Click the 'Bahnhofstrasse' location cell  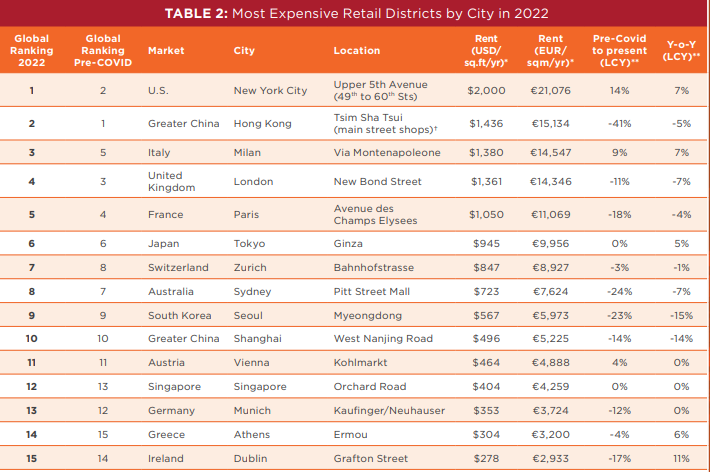point(374,267)
